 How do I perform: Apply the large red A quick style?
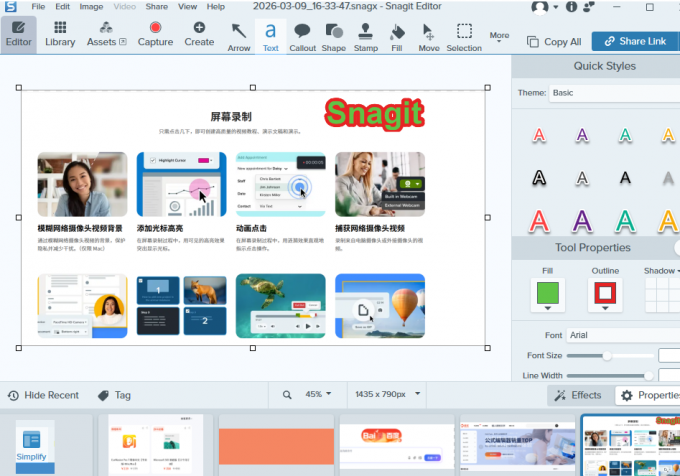[x=539, y=221]
